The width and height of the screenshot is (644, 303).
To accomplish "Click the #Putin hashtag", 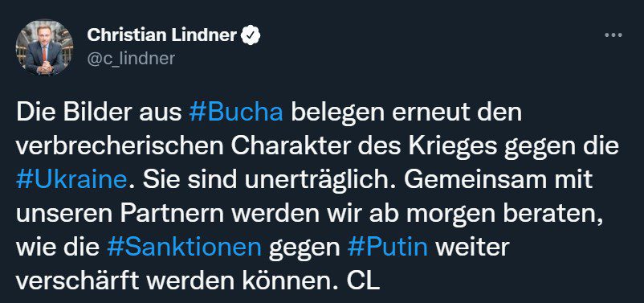I will (387, 248).
